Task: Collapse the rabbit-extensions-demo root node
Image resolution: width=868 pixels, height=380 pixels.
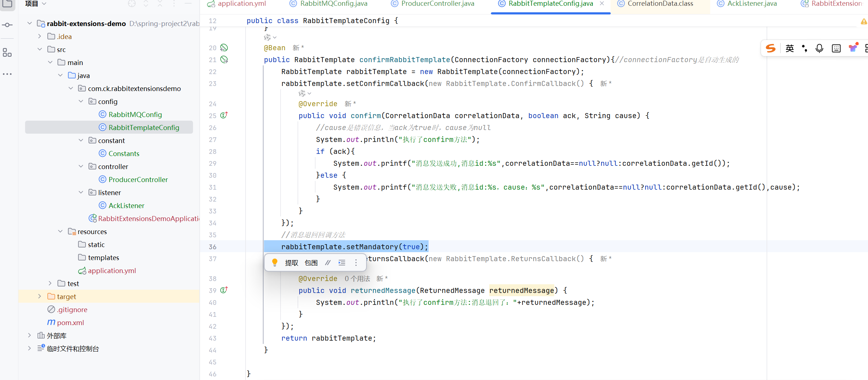Action: tap(30, 23)
